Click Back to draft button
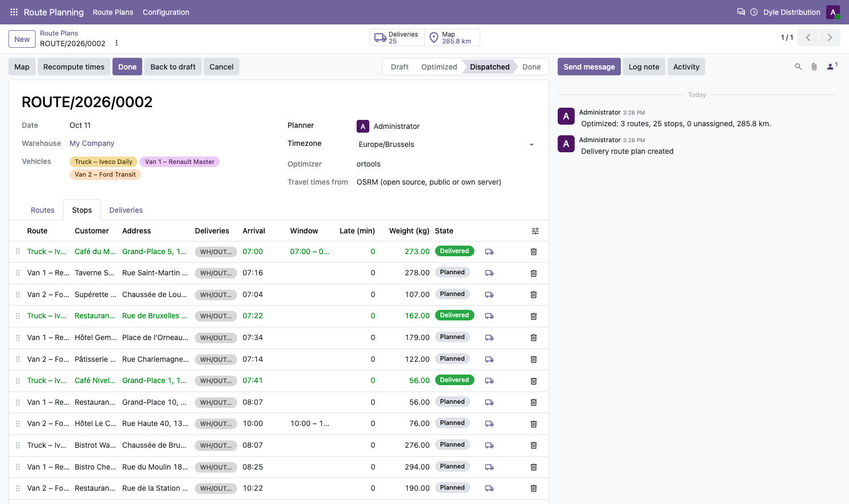 (x=173, y=67)
